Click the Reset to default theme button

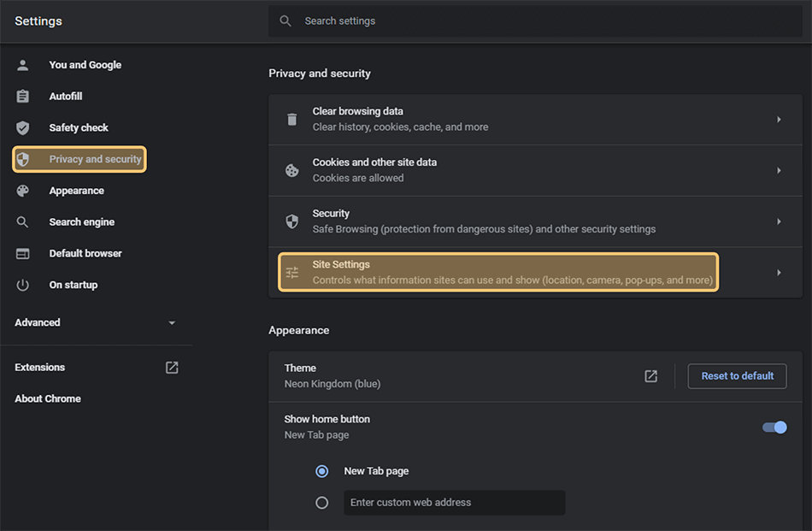[x=737, y=376]
